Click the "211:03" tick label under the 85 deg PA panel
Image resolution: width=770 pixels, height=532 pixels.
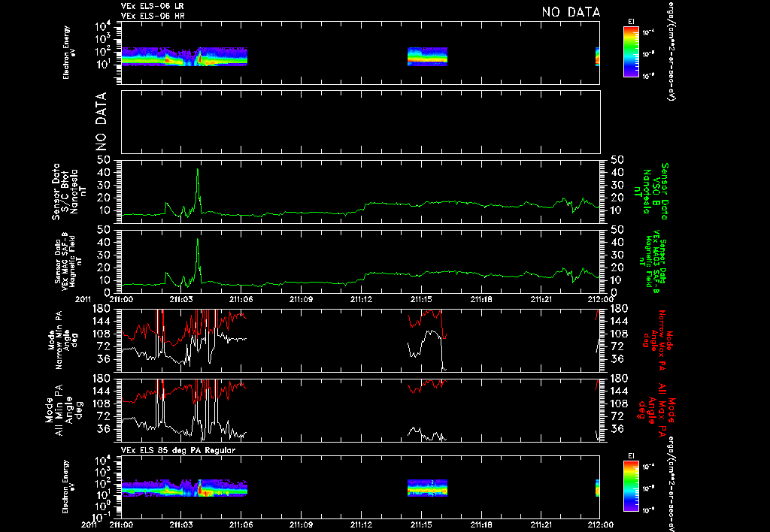181,524
